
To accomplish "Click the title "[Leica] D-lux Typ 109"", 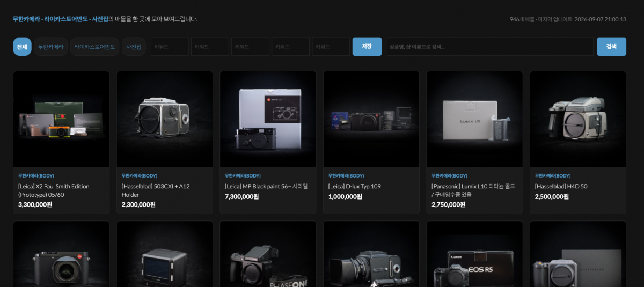I will 355,186.
